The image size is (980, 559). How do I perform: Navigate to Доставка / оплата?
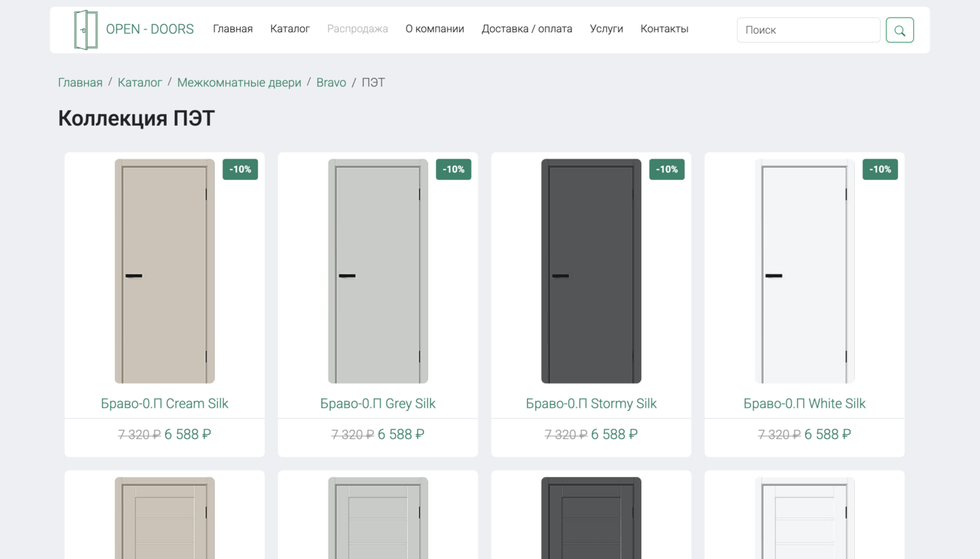(527, 29)
